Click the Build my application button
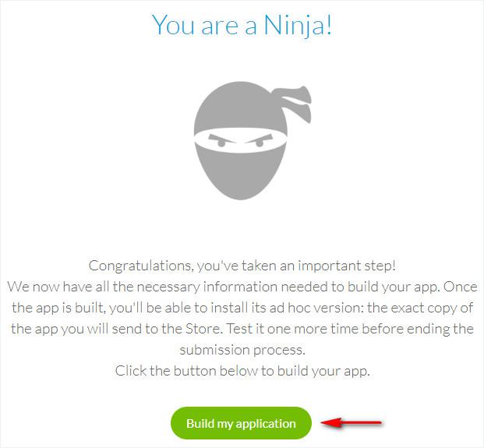 coord(241,423)
